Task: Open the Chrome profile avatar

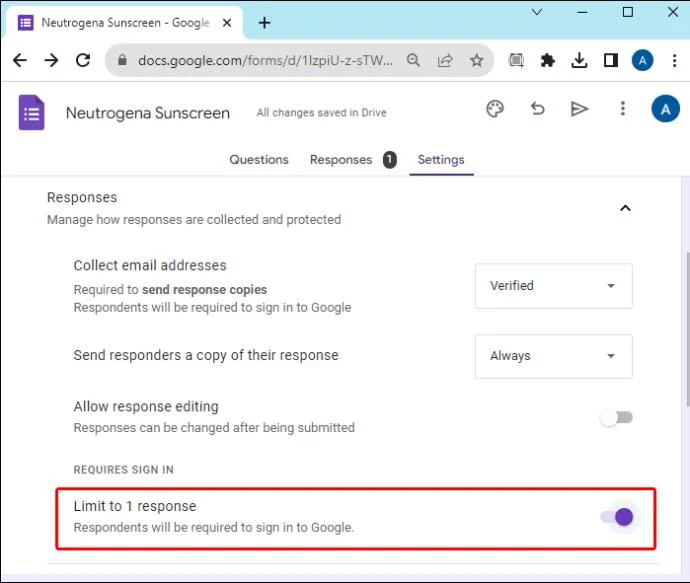Action: (x=642, y=60)
